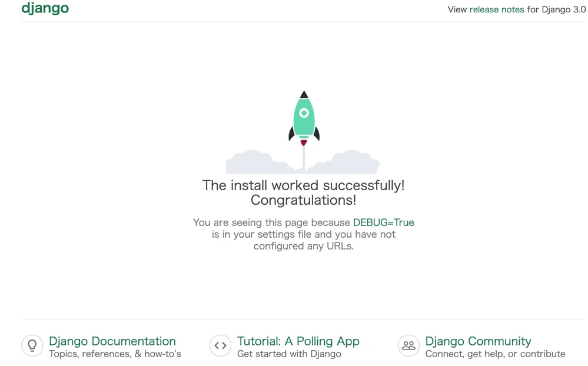The height and width of the screenshot is (366, 588).
Task: Click 'configured any URLs.' text line
Action: [x=303, y=246]
